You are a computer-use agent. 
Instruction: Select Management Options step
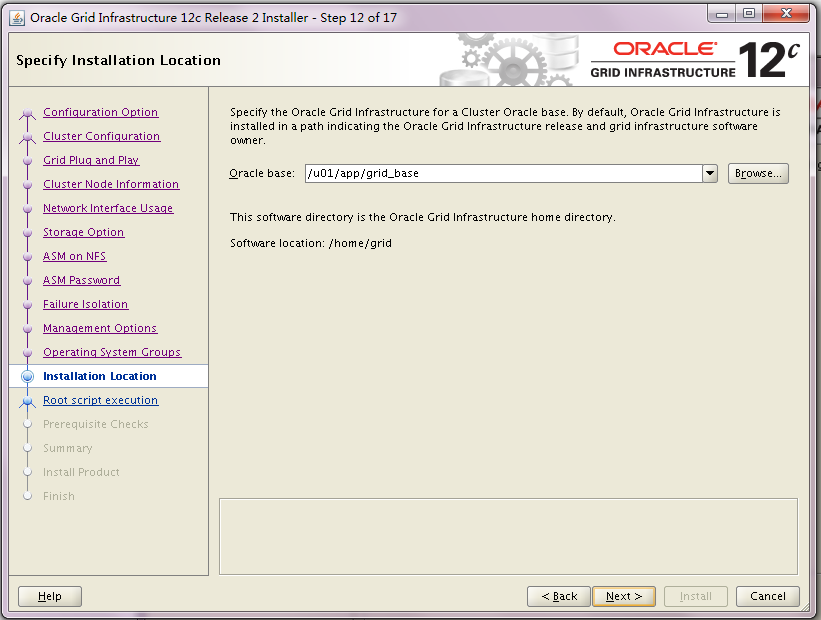(99, 328)
